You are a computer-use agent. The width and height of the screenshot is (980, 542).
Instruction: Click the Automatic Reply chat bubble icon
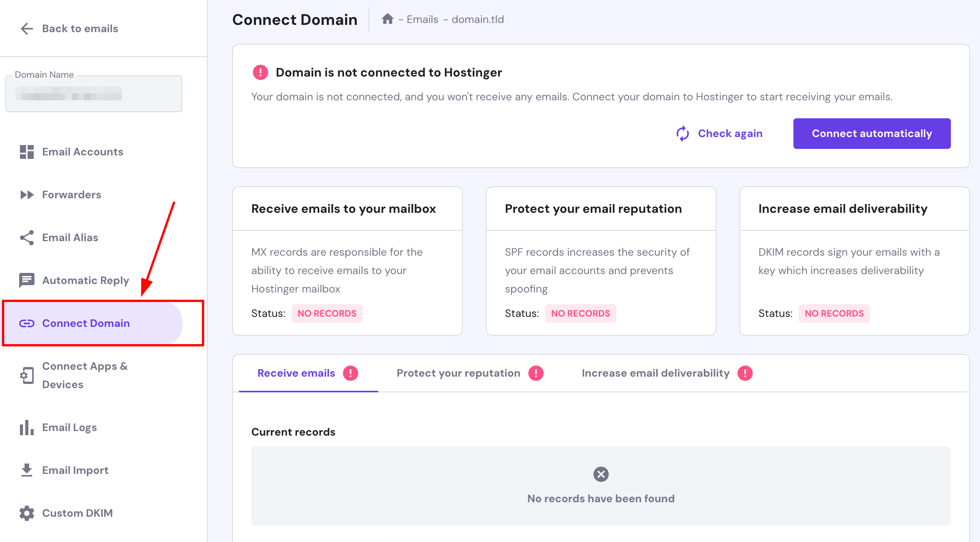(x=26, y=280)
